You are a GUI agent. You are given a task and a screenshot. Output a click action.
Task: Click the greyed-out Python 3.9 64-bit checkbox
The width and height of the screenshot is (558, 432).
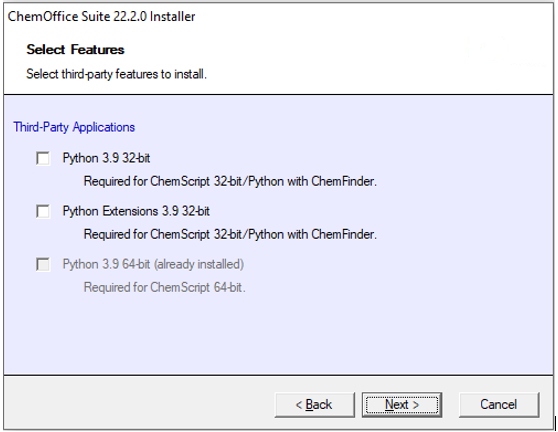43,264
